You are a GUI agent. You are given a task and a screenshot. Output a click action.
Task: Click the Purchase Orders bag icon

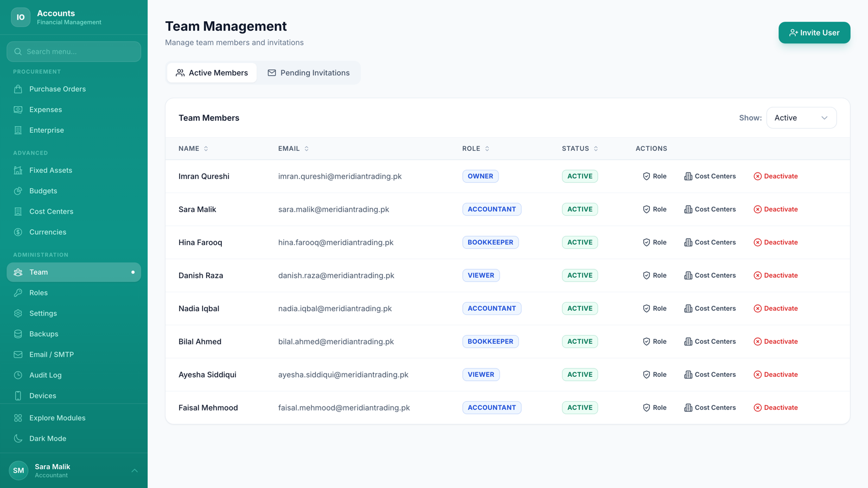(18, 89)
